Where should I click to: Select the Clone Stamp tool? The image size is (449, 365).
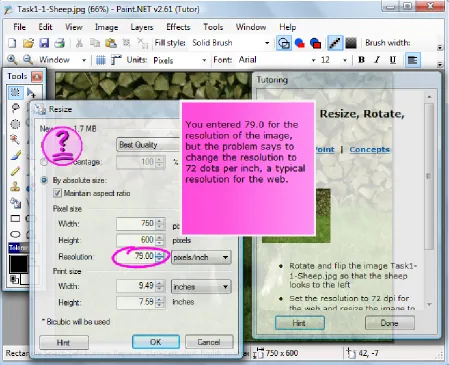pos(15,187)
